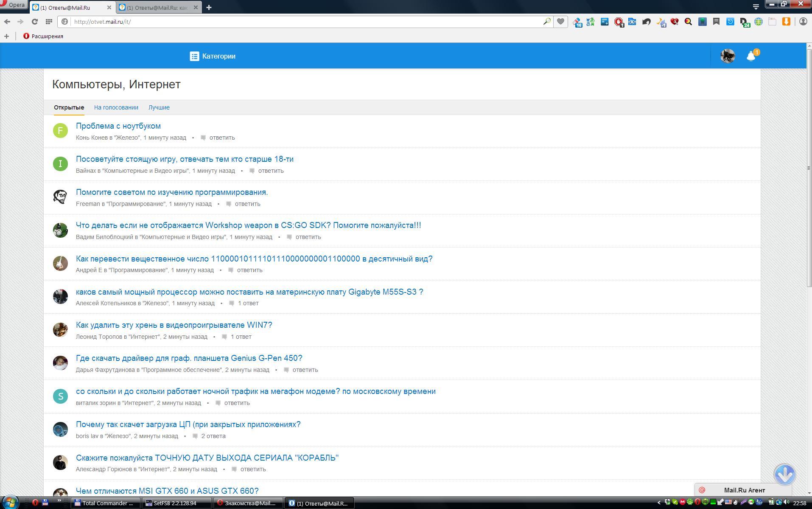Open the green globe extension icon

[x=759, y=21]
